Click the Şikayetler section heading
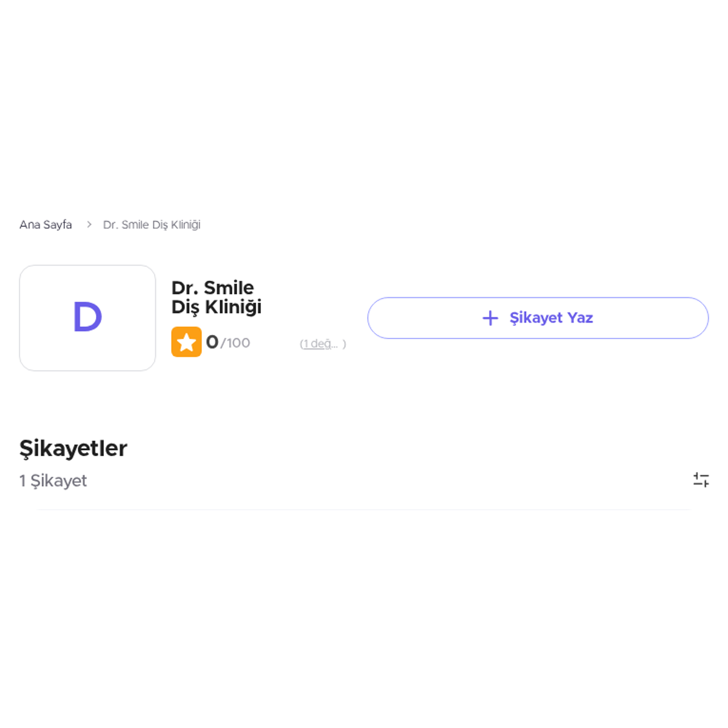The width and height of the screenshot is (728, 728). click(73, 448)
